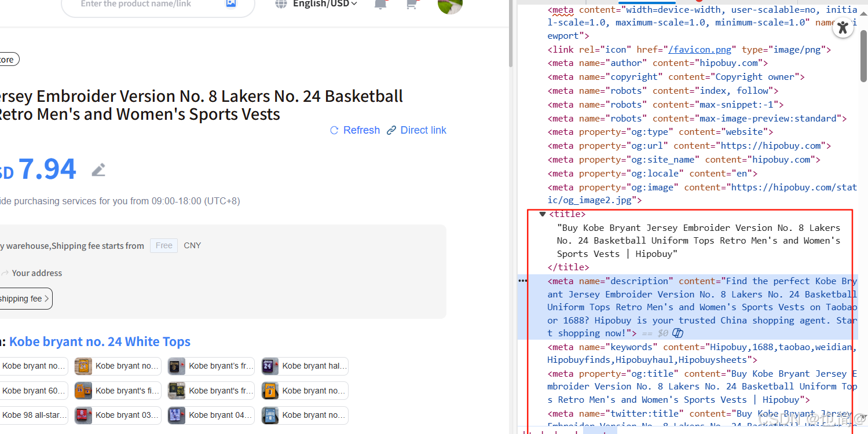Image resolution: width=868 pixels, height=434 pixels.
Task: Select the og:locale en meta line
Action: point(653,174)
